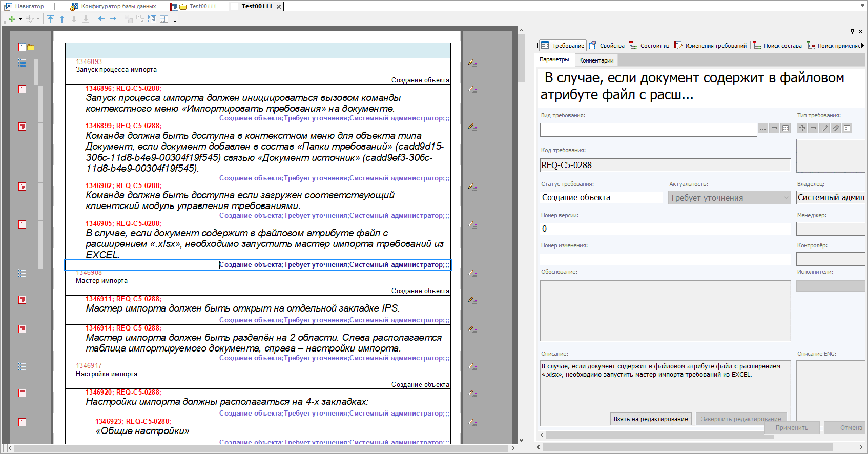Click the 'Код требования' field
This screenshot has height=454, width=868.
point(665,165)
